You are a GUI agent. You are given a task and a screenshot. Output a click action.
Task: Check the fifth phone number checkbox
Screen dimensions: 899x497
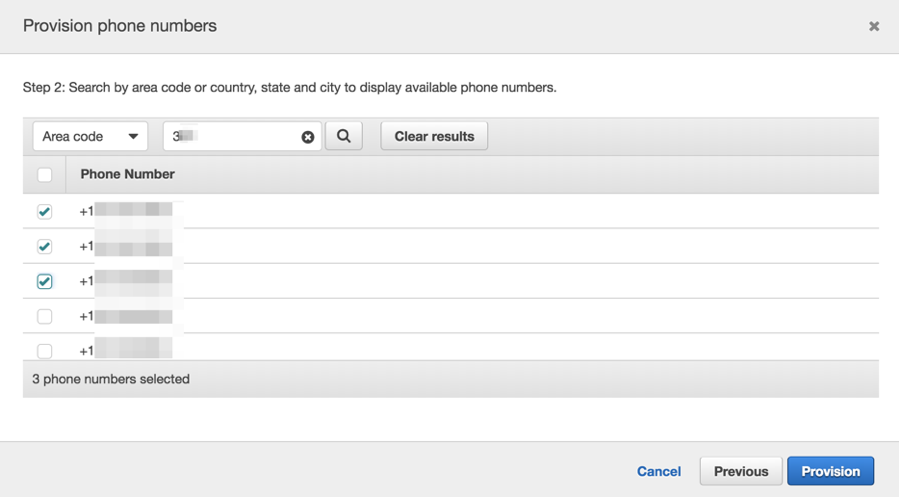(x=44, y=351)
